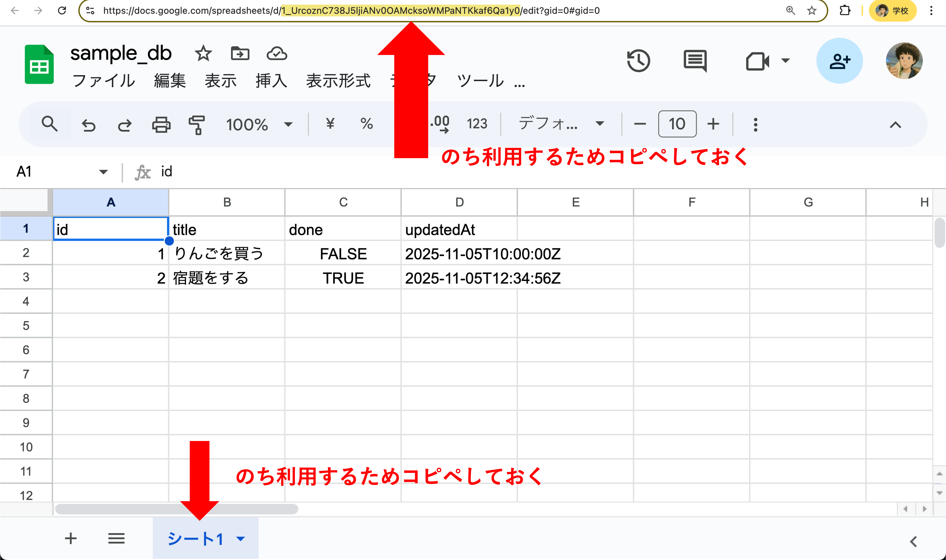Open the Chrome three-dot menu
The image size is (946, 560).
tap(931, 11)
